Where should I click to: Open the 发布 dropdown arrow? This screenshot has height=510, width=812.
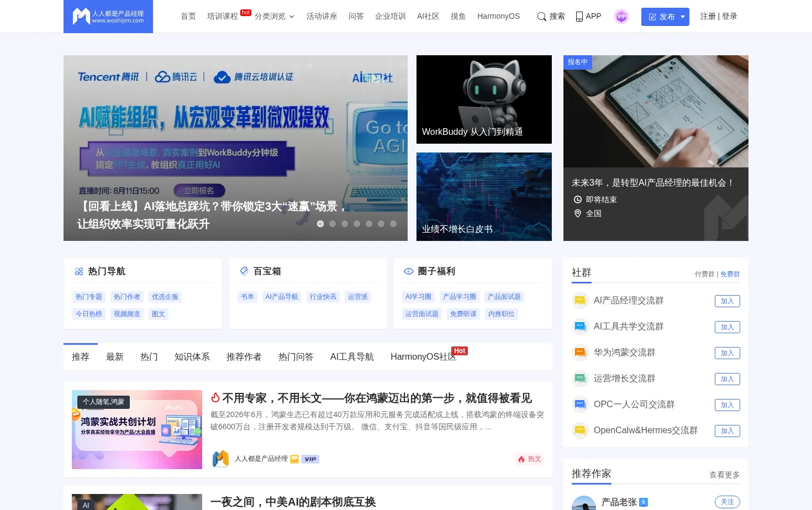[683, 17]
